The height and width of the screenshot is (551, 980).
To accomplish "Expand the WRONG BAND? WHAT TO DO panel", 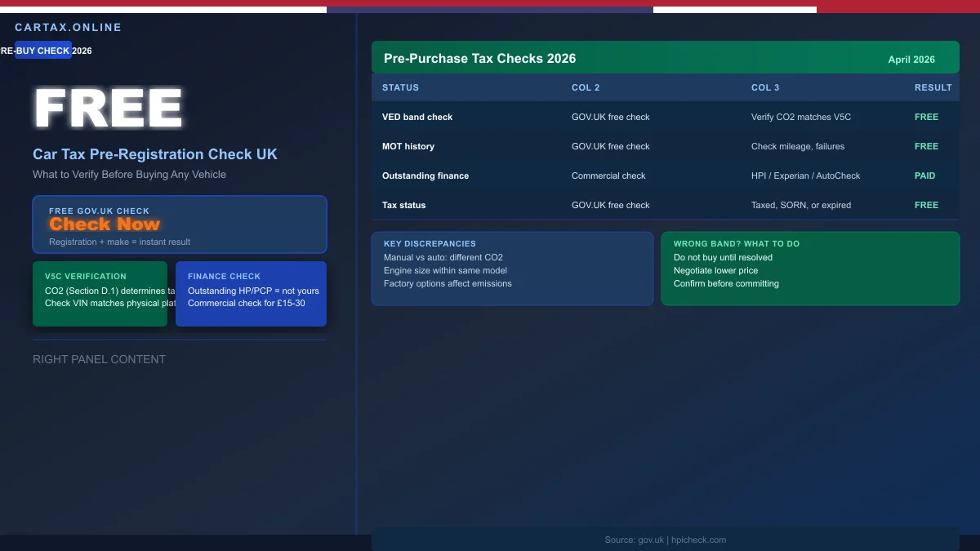I will (810, 268).
